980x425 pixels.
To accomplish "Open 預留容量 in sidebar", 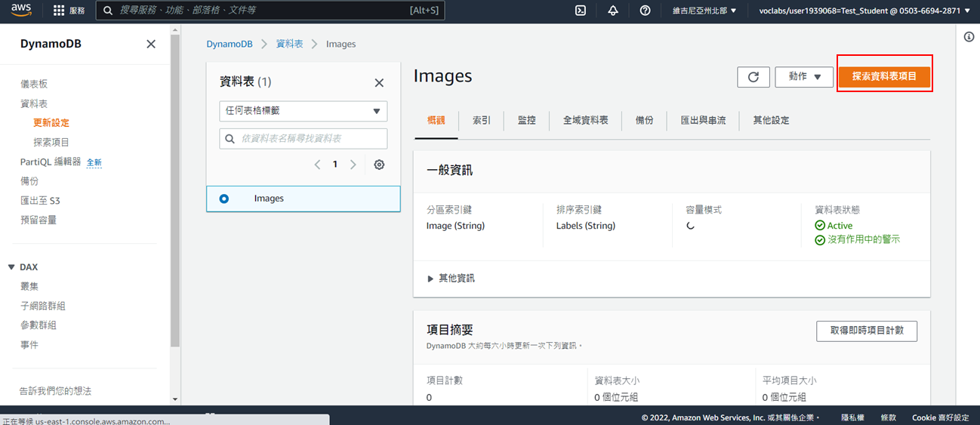I will coord(39,220).
